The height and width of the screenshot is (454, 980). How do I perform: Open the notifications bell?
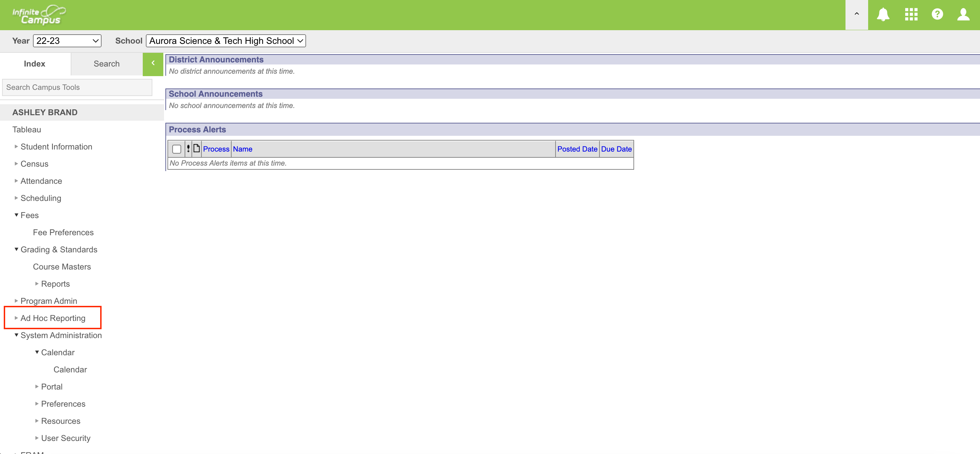pos(883,14)
